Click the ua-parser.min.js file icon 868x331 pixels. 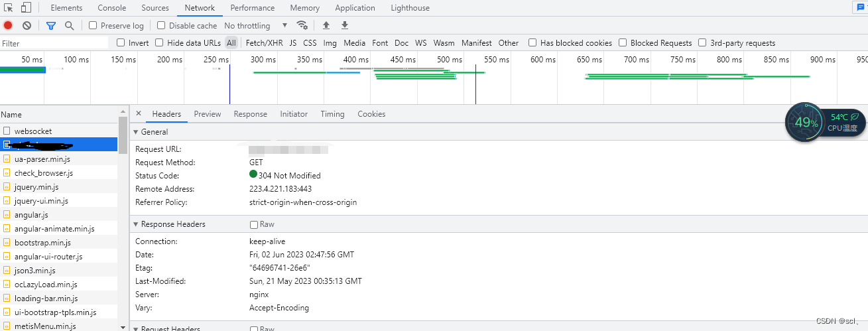click(7, 159)
